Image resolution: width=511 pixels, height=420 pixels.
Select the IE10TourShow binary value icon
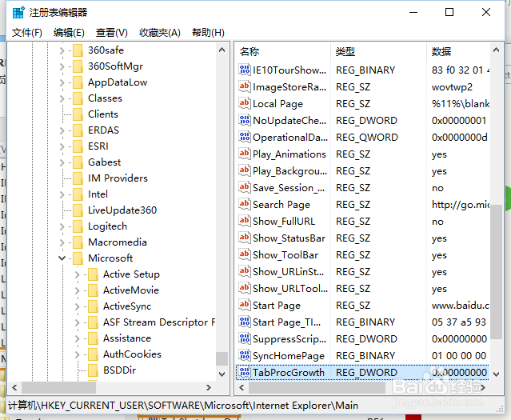245,70
